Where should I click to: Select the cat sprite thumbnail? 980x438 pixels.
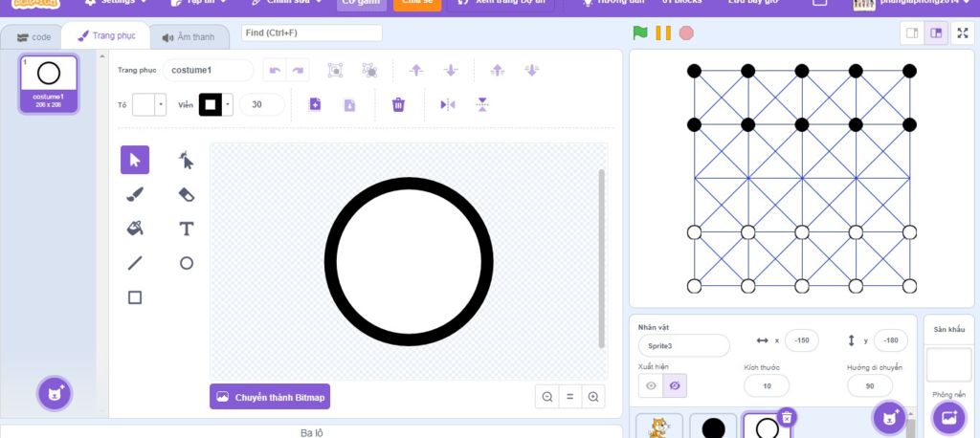tap(660, 427)
